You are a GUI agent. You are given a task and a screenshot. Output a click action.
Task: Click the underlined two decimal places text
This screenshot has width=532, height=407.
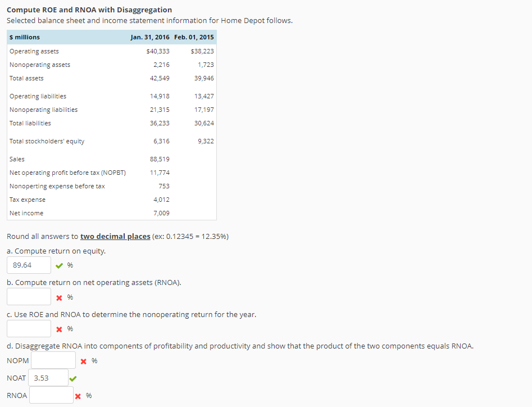tap(115, 236)
